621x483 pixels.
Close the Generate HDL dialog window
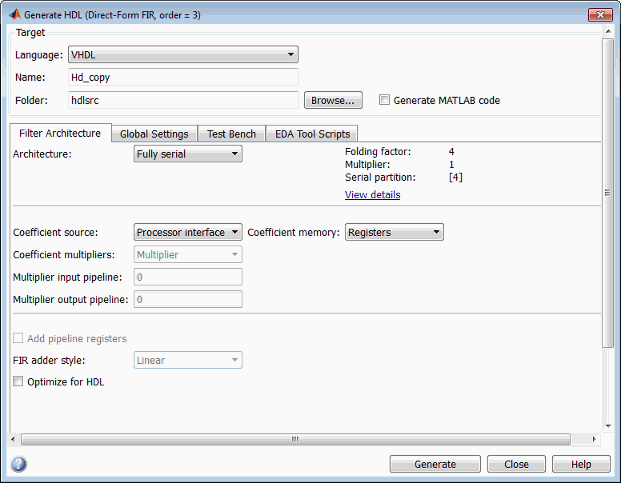600,15
